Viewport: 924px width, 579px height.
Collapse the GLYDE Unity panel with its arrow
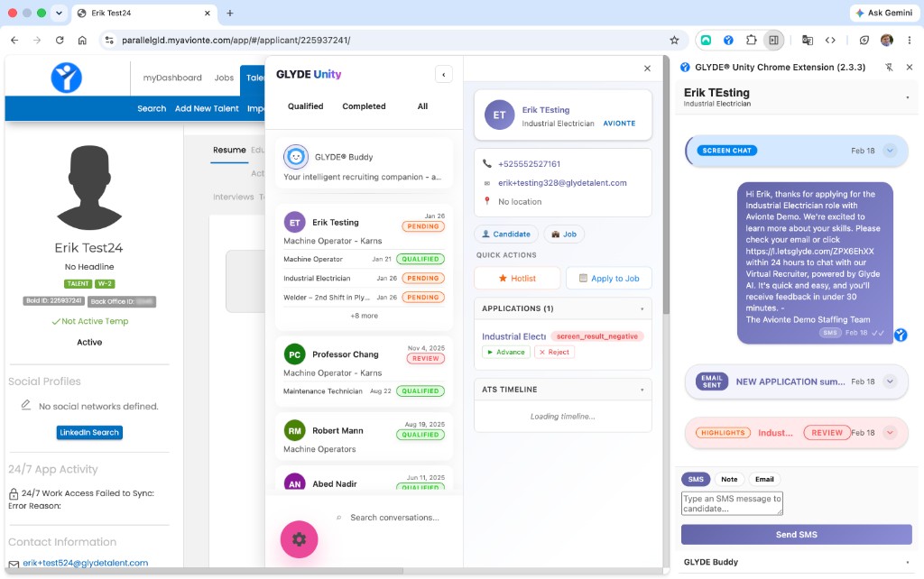(x=444, y=74)
